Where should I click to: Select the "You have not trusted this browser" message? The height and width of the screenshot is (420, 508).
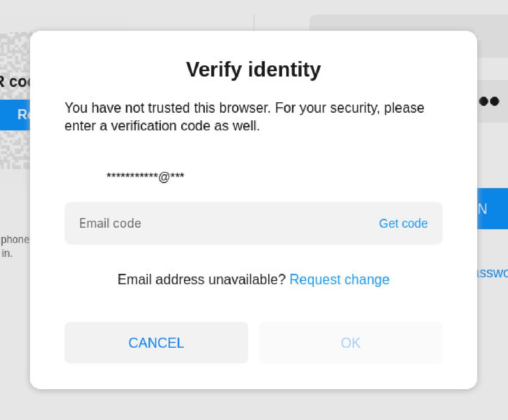244,108
